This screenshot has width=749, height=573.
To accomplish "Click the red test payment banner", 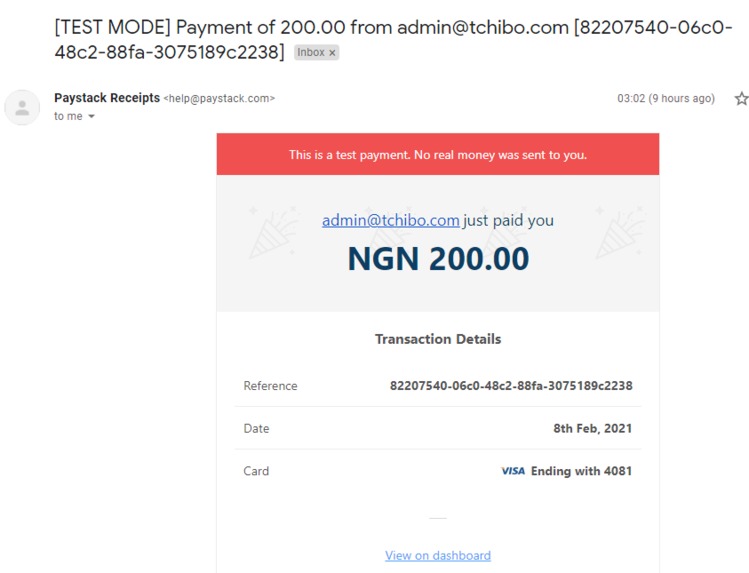I will (438, 154).
